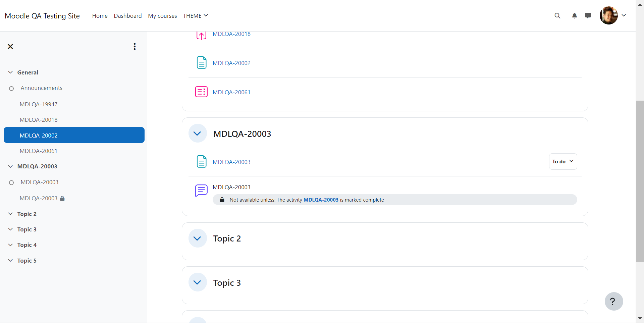Toggle Topic 5 chevron in course index
The width and height of the screenshot is (644, 323).
(10, 261)
